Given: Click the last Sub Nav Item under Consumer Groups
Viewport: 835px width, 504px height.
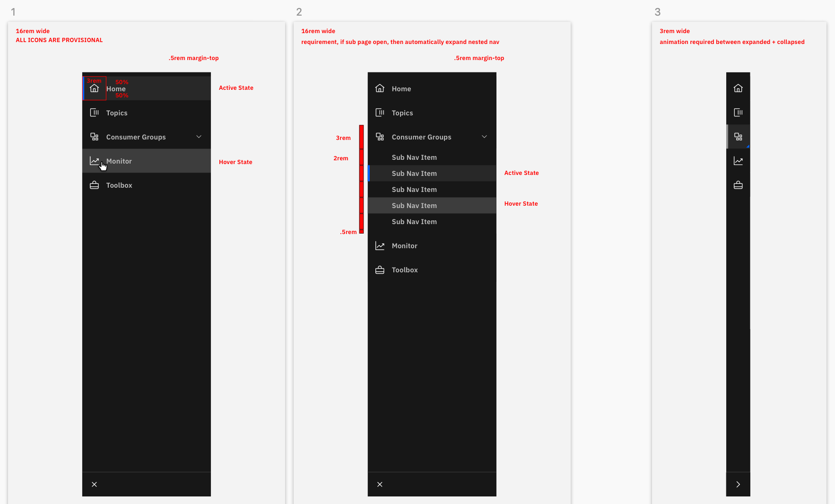Looking at the screenshot, I should pyautogui.click(x=414, y=221).
